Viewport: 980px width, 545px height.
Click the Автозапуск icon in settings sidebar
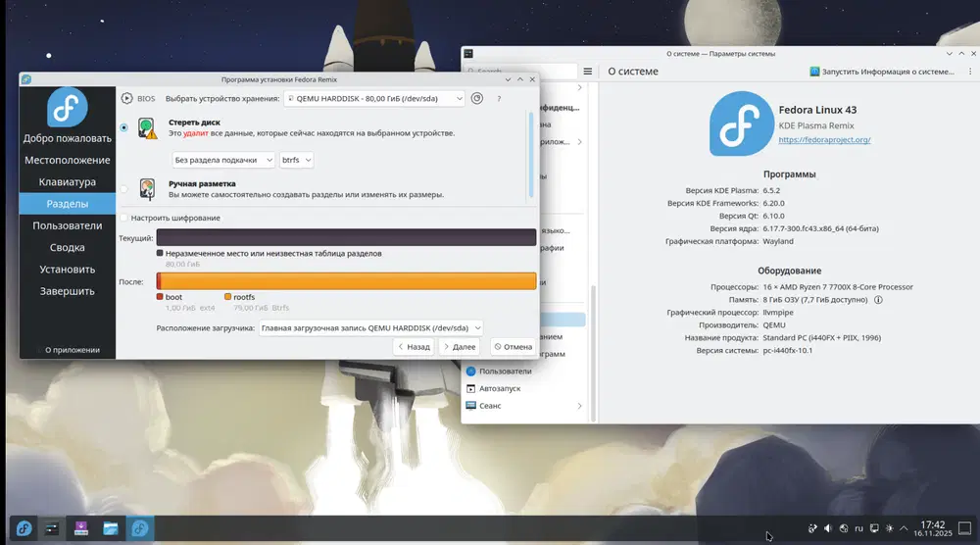click(x=470, y=389)
